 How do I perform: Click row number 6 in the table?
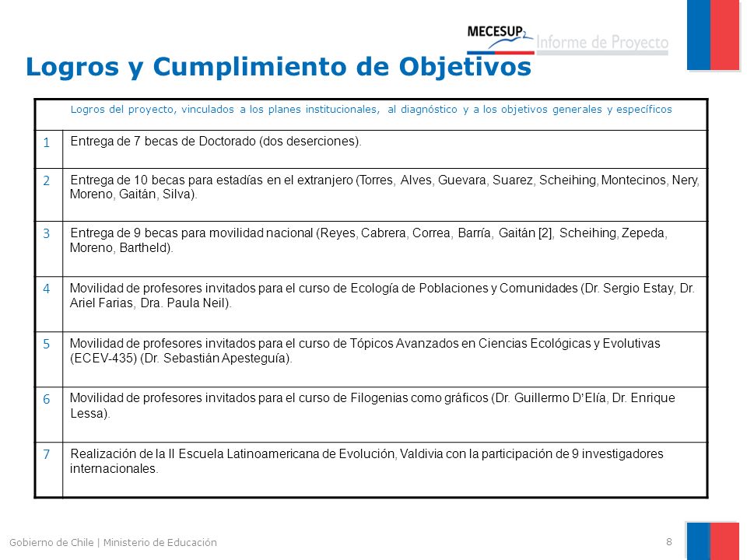click(47, 400)
